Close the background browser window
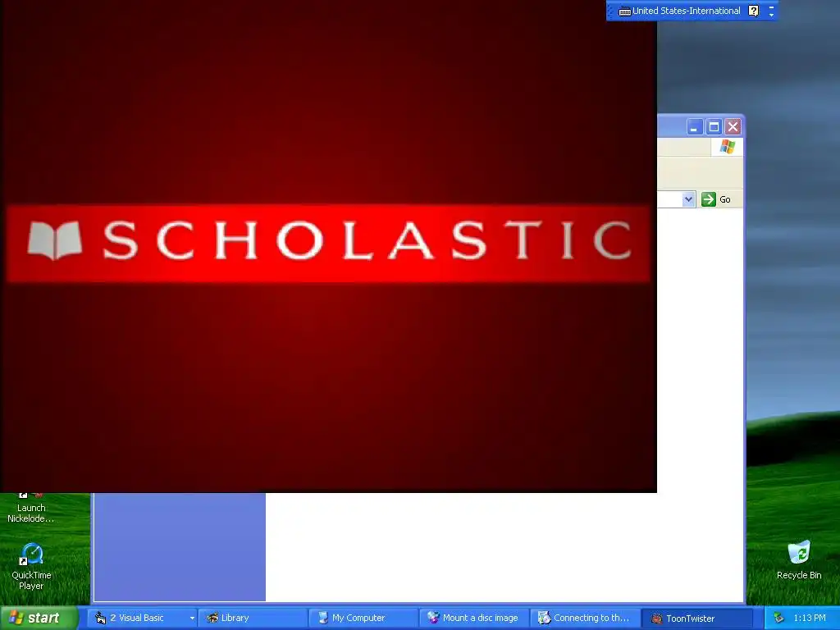 tap(733, 127)
